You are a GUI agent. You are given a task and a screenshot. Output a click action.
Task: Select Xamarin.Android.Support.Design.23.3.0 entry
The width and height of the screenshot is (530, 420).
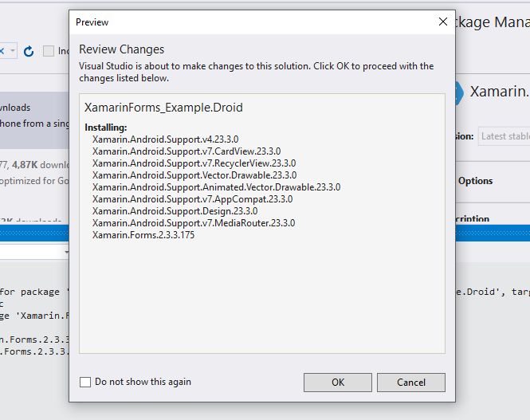[x=175, y=211]
